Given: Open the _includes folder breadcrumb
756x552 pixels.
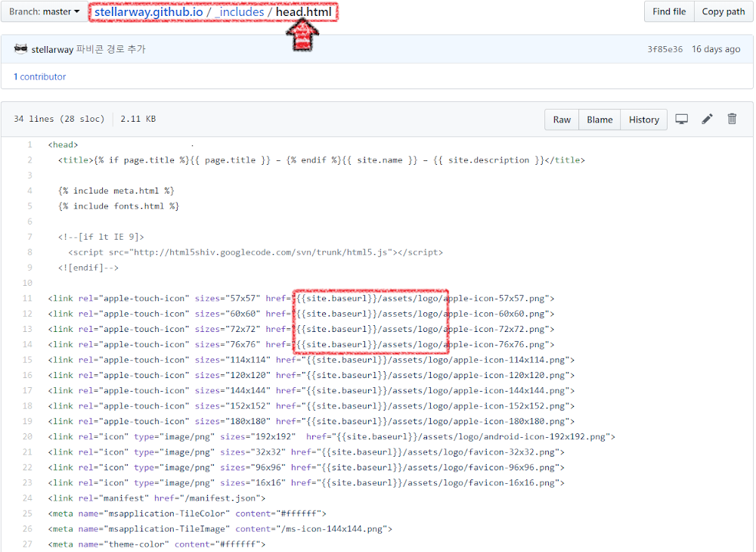Looking at the screenshot, I should coord(240,11).
